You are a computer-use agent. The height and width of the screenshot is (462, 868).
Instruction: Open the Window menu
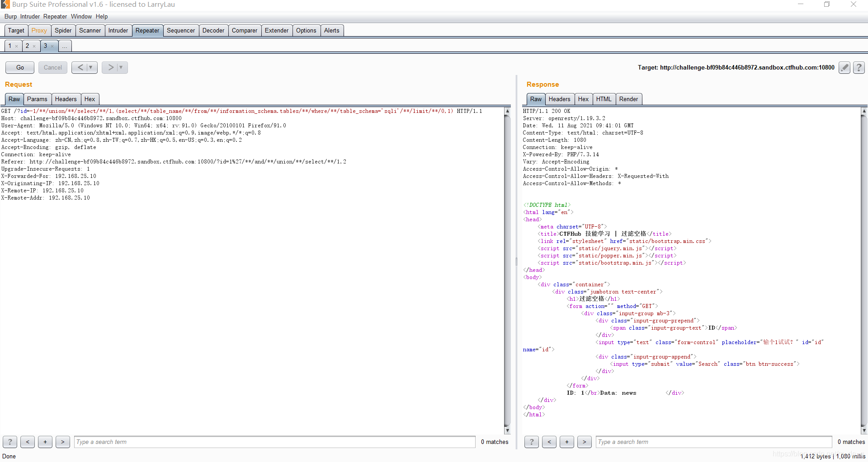coord(81,17)
